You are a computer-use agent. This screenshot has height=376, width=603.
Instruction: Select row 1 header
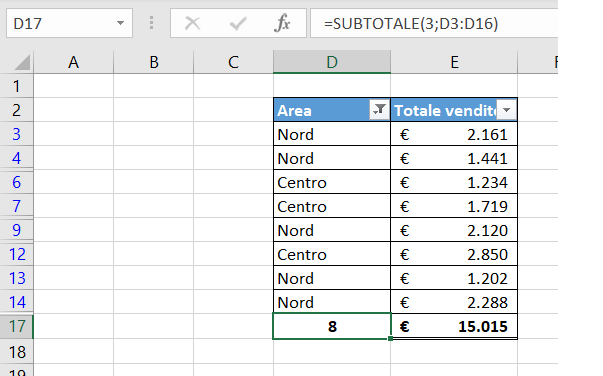pos(17,86)
